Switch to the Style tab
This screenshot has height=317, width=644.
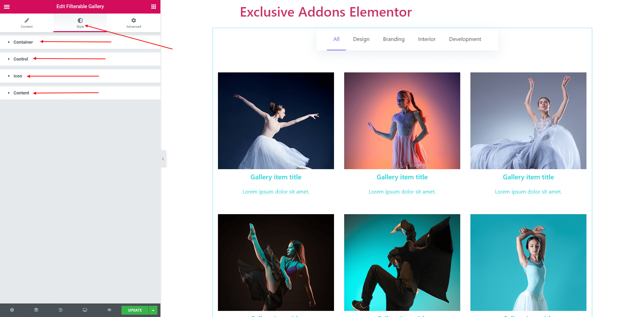tap(80, 23)
